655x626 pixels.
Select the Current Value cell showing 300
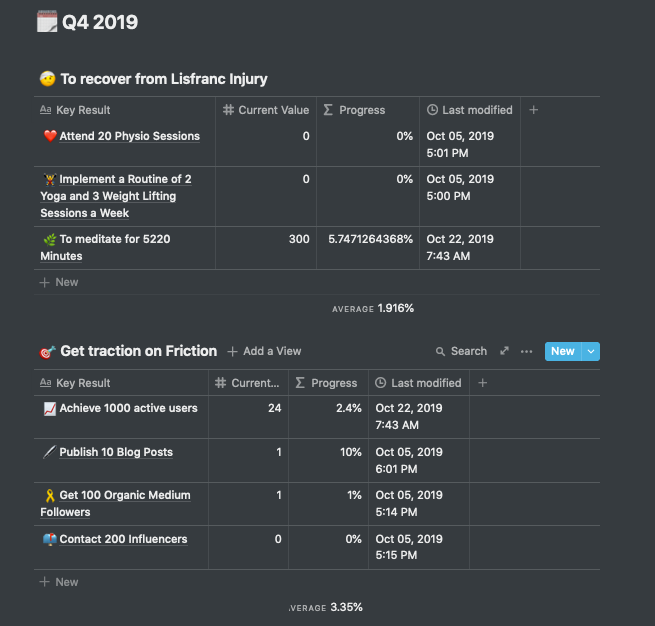click(x=266, y=239)
